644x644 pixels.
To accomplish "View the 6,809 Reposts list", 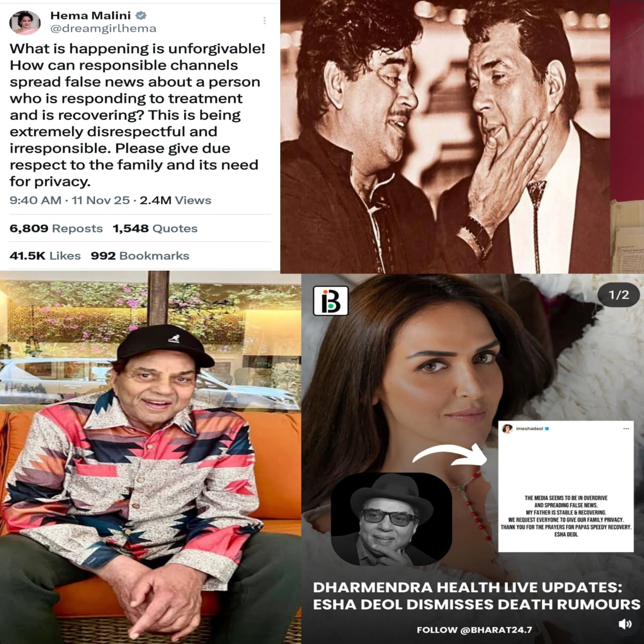I will pyautogui.click(x=56, y=228).
